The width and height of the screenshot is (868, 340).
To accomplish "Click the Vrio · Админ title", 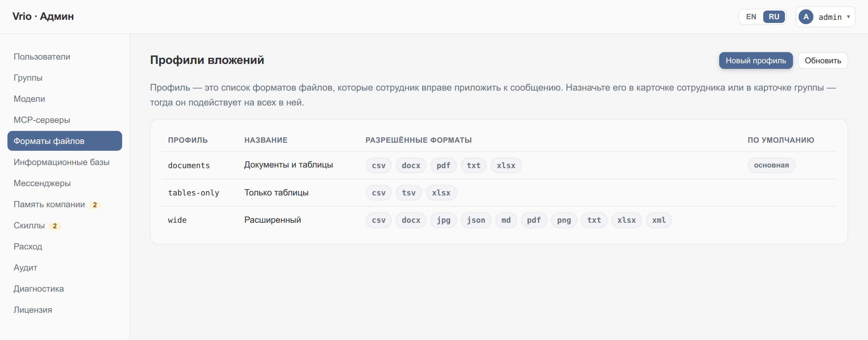I will click(x=43, y=16).
